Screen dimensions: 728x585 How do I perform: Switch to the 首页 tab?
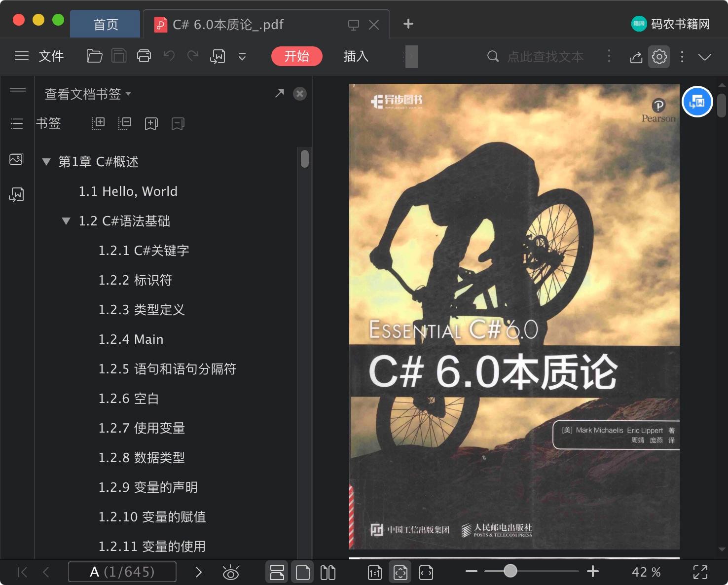click(106, 24)
